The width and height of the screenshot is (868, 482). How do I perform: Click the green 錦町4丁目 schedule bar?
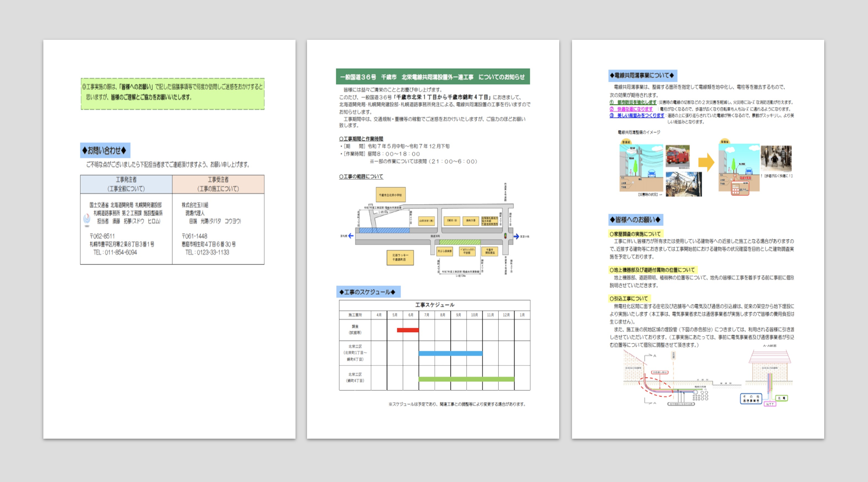tap(466, 379)
